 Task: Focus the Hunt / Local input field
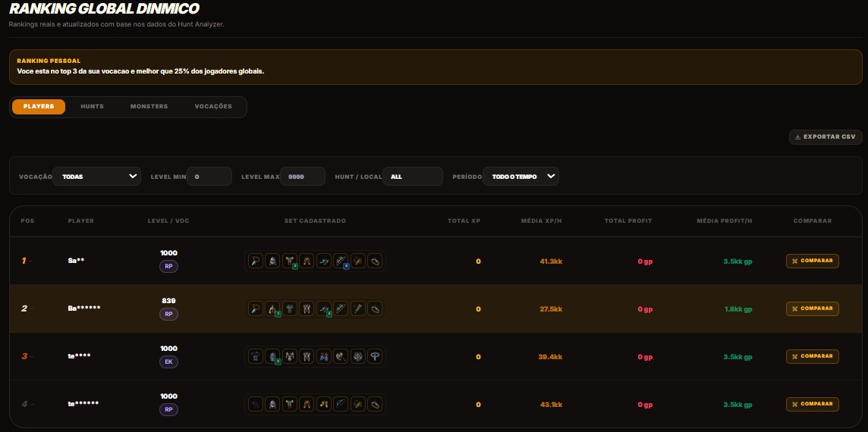pos(413,177)
